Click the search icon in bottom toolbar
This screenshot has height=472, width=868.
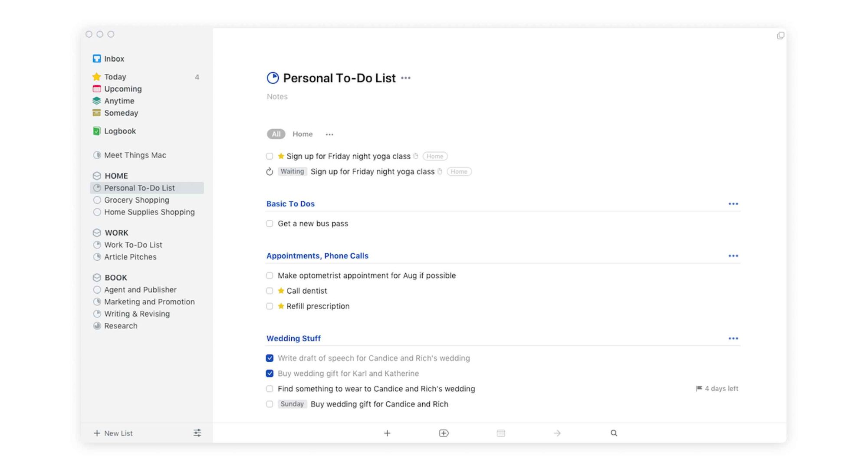point(614,433)
